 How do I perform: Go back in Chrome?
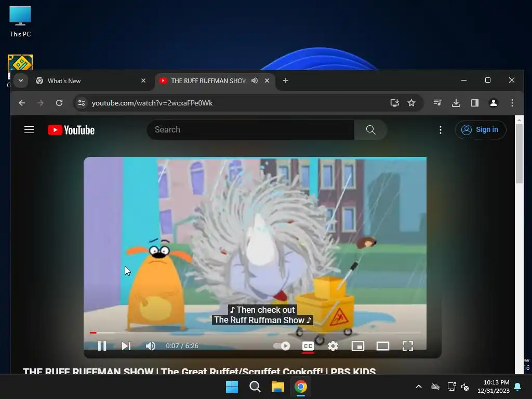[x=22, y=103]
